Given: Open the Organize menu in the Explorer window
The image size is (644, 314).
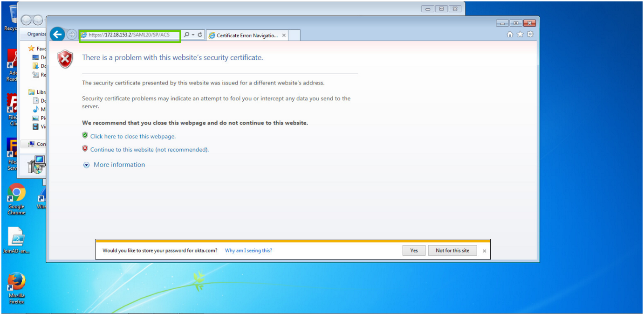Looking at the screenshot, I should click(36, 34).
